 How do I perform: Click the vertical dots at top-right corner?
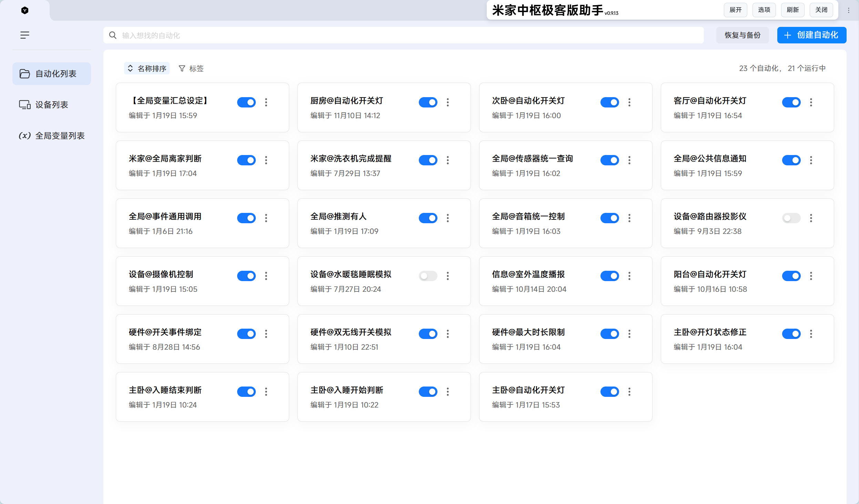point(848,10)
